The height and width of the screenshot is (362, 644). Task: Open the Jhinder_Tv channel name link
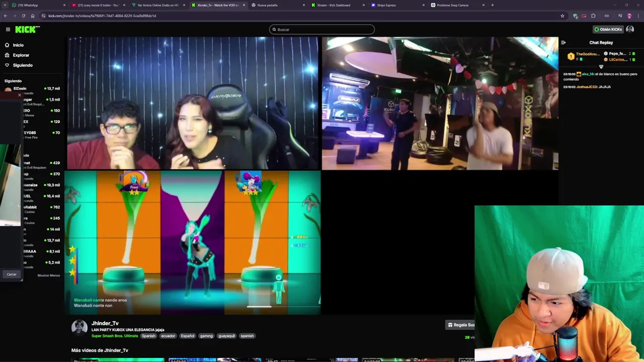click(x=105, y=323)
